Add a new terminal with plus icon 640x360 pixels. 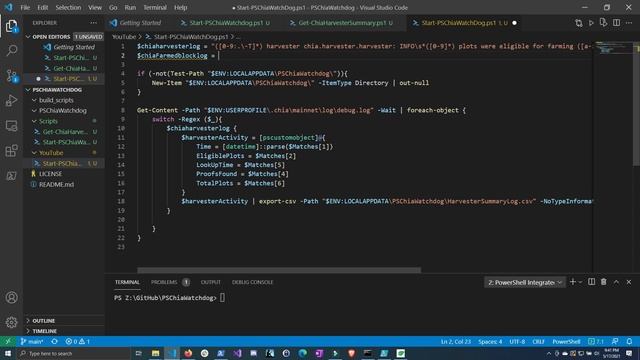point(572,282)
